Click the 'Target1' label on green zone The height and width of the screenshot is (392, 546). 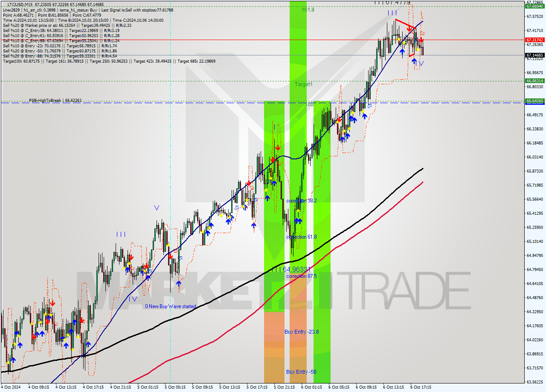(304, 84)
